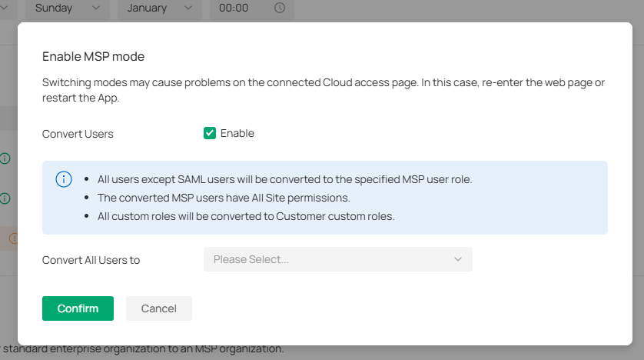Image resolution: width=644 pixels, height=360 pixels.
Task: Click the clock icon in the time field
Action: [x=280, y=8]
